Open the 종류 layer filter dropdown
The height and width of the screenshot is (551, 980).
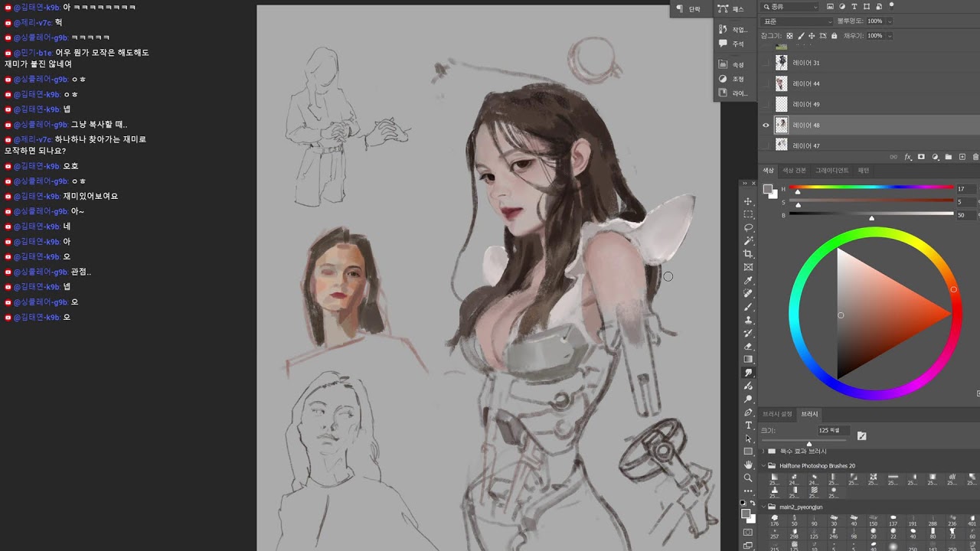pyautogui.click(x=789, y=7)
